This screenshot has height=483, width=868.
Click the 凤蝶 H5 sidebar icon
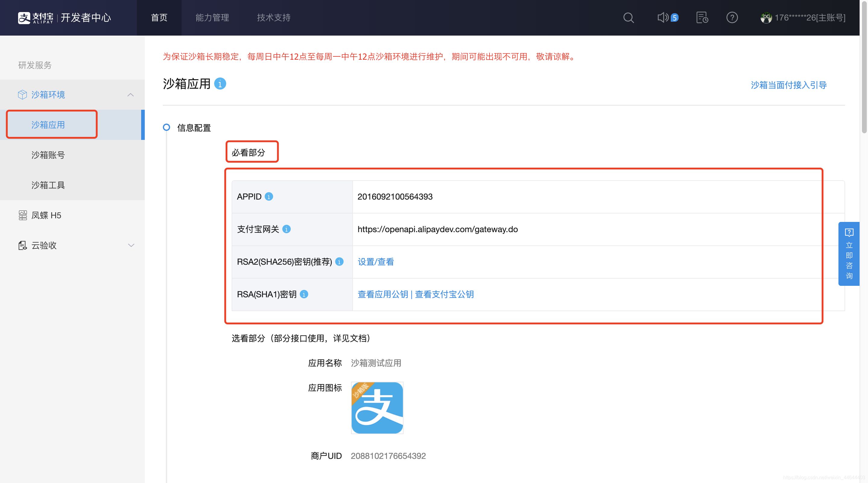pyautogui.click(x=23, y=215)
